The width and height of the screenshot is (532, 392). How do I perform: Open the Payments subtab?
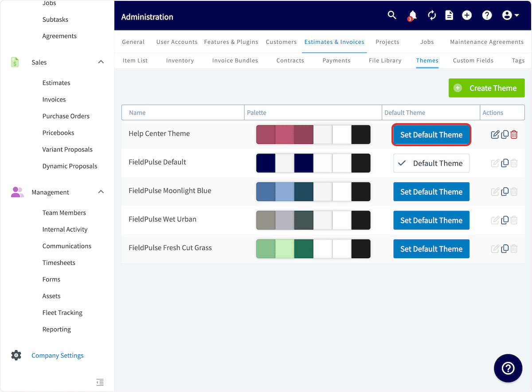[x=336, y=60]
